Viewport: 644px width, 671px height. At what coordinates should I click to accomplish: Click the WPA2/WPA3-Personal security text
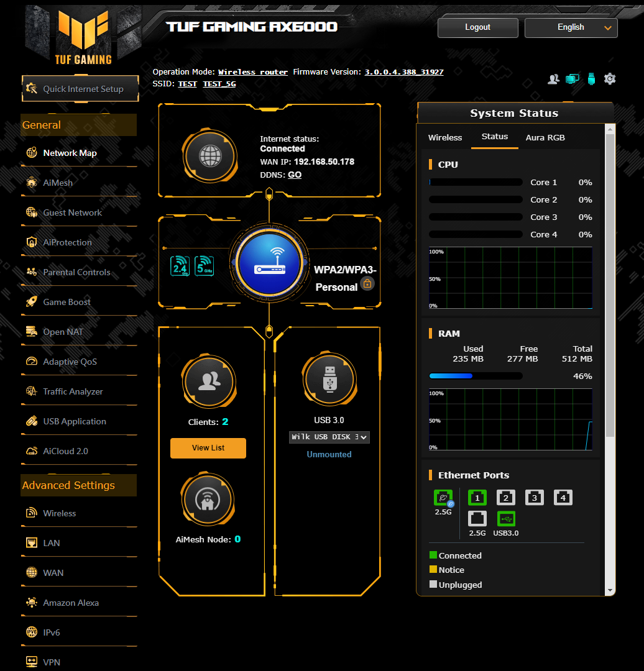pyautogui.click(x=345, y=278)
